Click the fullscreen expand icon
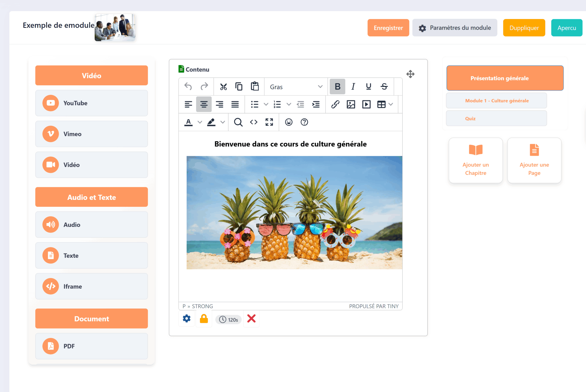Image resolution: width=586 pixels, height=392 pixels. click(x=269, y=122)
